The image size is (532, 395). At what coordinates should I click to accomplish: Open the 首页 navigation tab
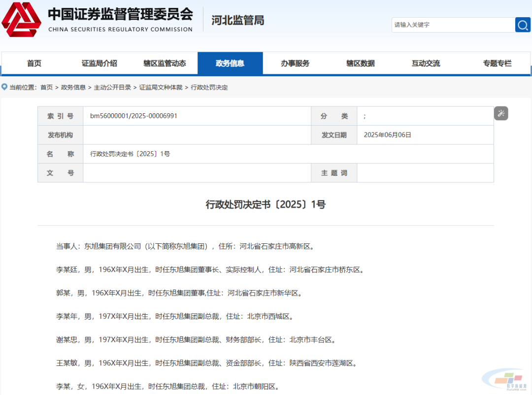click(x=34, y=64)
